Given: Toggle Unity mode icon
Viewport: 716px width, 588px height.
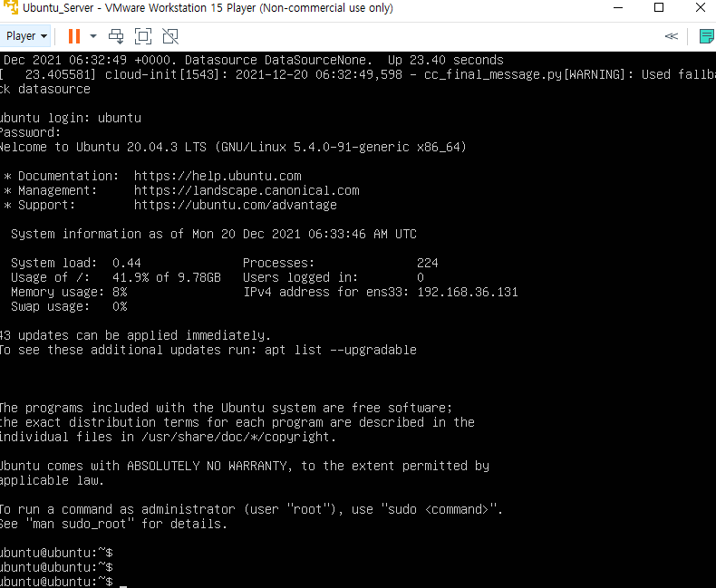Looking at the screenshot, I should tap(170, 36).
